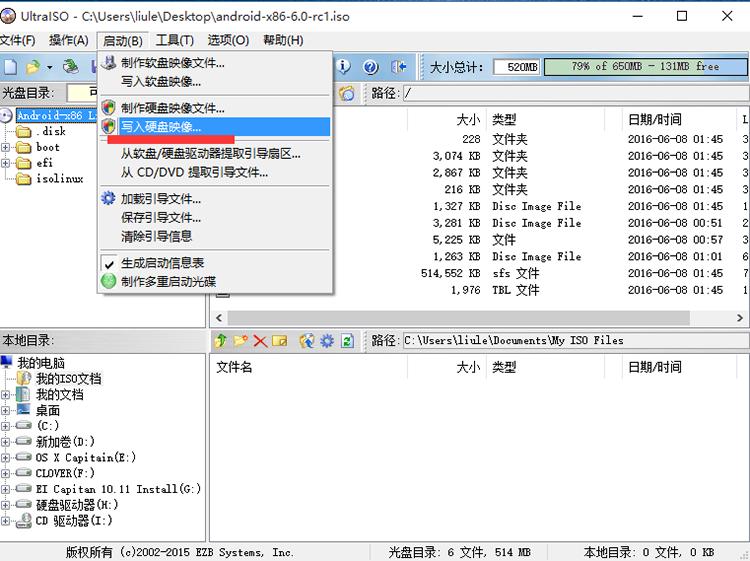Click the floppy icon for 制作软盘映像文件
Viewport: 750px width, 561px height.
click(x=109, y=62)
